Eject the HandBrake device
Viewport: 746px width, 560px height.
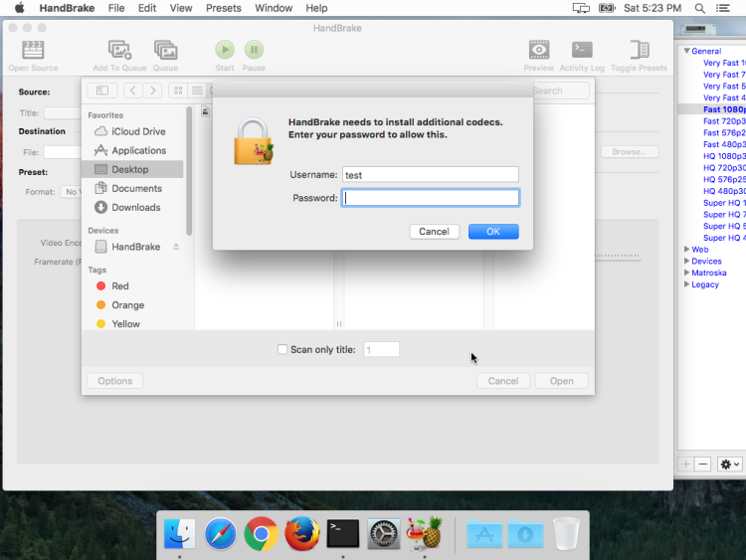176,247
